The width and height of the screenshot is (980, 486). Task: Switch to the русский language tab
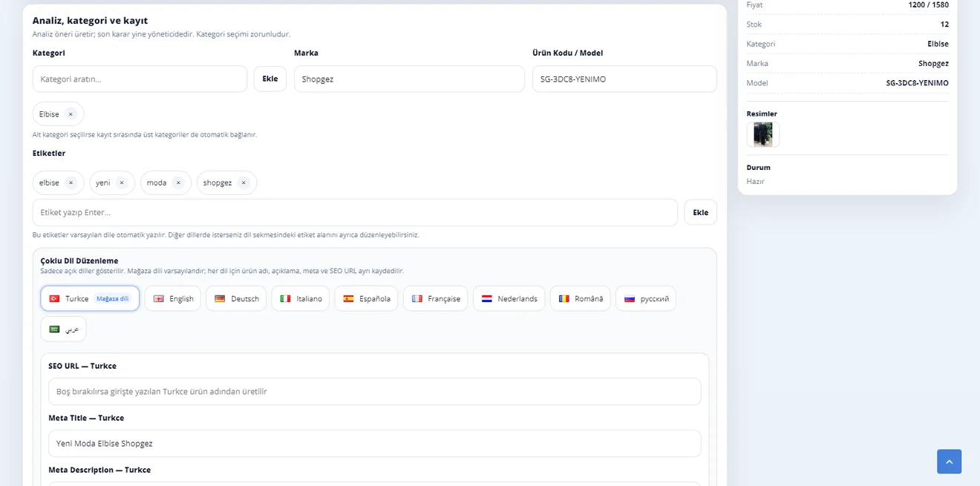(x=646, y=298)
